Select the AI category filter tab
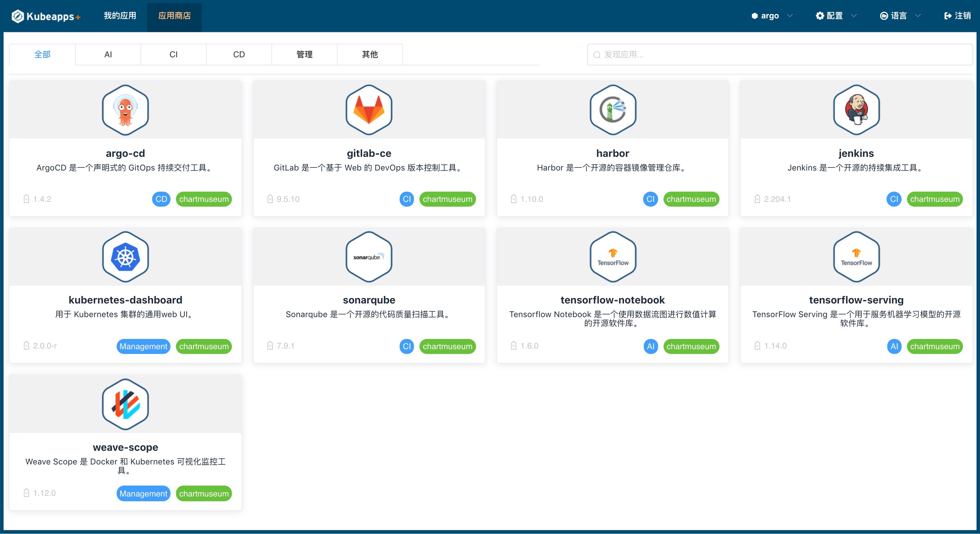 pyautogui.click(x=108, y=55)
